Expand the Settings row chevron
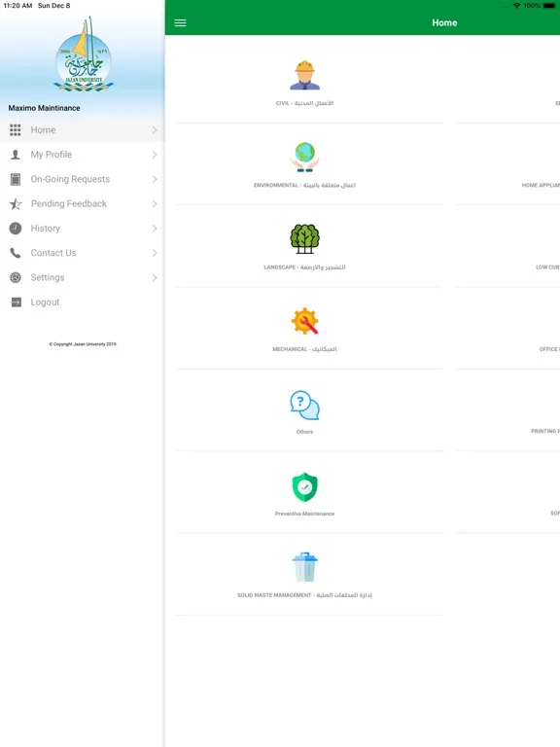The height and width of the screenshot is (747, 560). point(155,278)
